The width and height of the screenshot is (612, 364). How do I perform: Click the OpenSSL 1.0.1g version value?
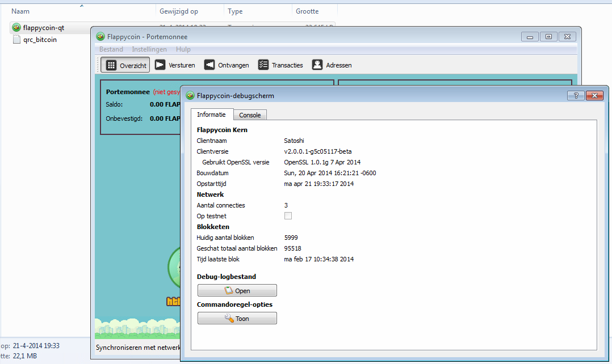(x=322, y=162)
